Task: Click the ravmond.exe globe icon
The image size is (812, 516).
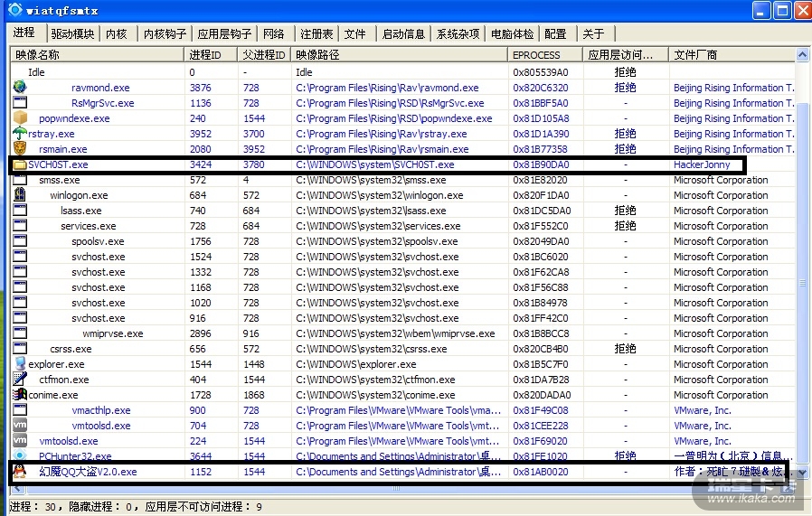Action: tap(20, 87)
